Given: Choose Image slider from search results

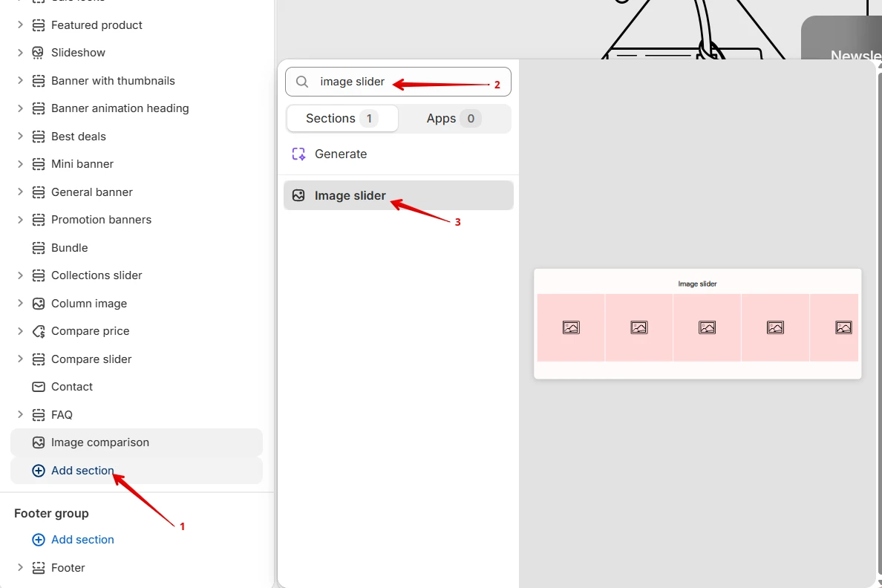Looking at the screenshot, I should (398, 196).
